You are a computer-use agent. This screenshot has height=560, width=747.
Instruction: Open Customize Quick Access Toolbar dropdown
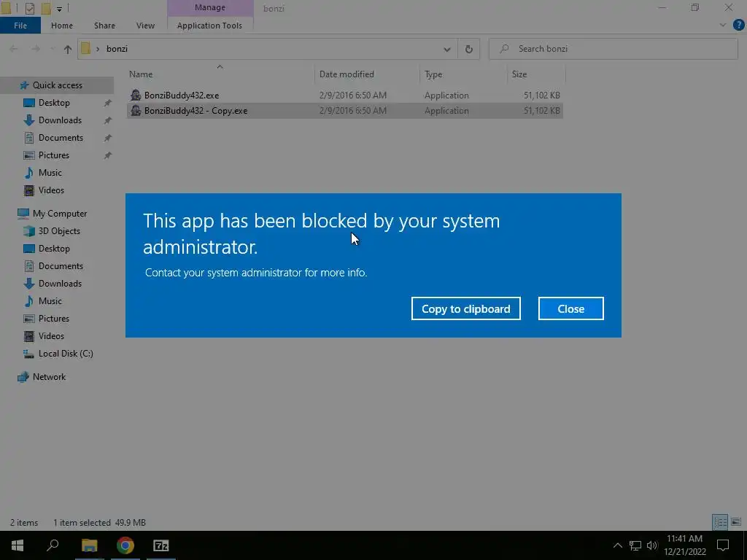pos(59,9)
